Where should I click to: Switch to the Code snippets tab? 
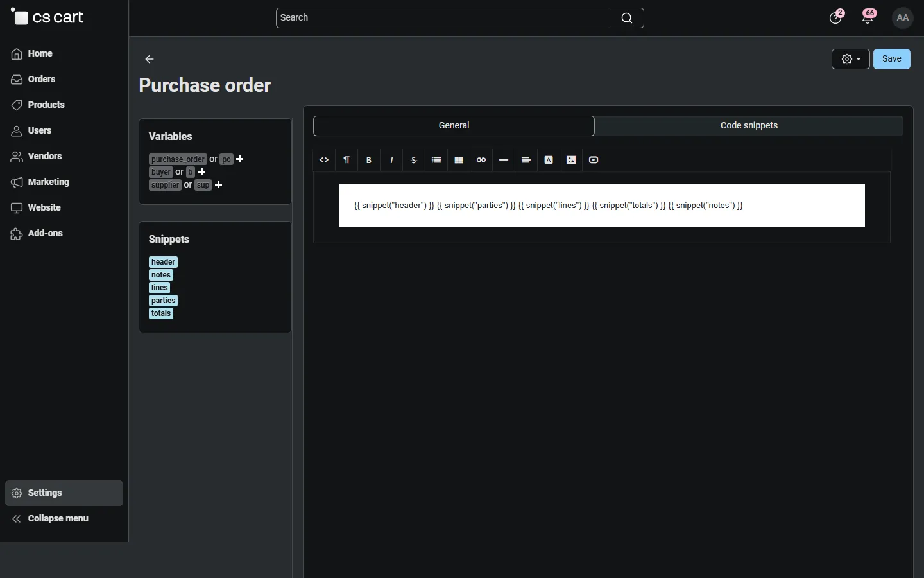coord(749,126)
